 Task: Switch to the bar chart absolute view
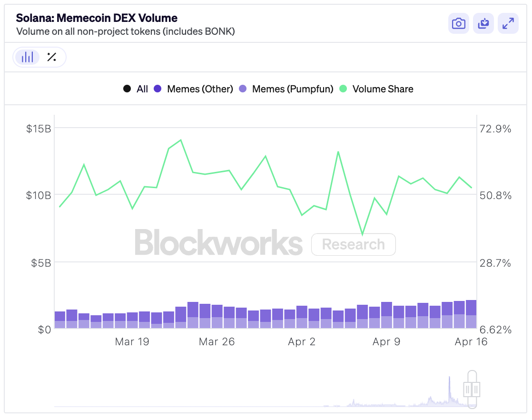[28, 58]
